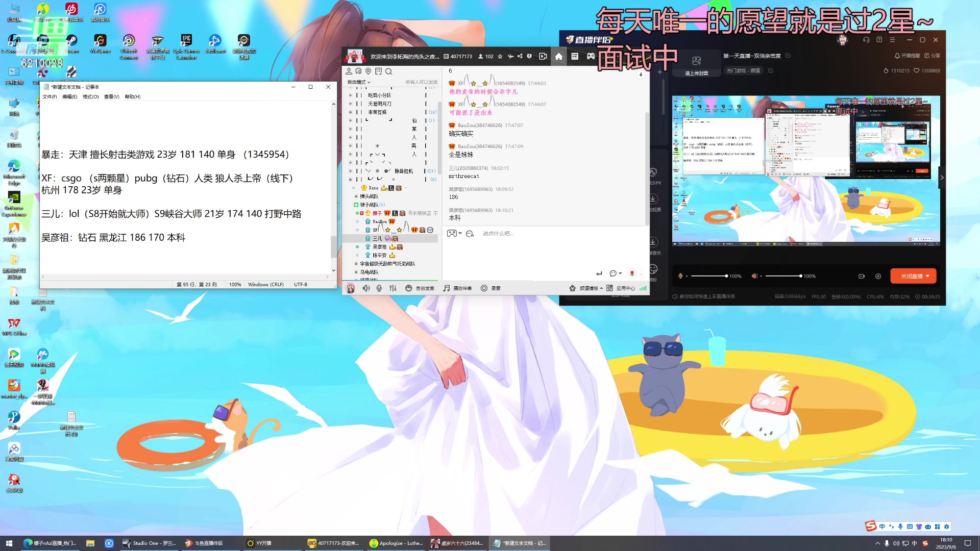Click the stream preview thumbnail in 直播伴侣
This screenshot has height=551, width=980.
click(806, 171)
